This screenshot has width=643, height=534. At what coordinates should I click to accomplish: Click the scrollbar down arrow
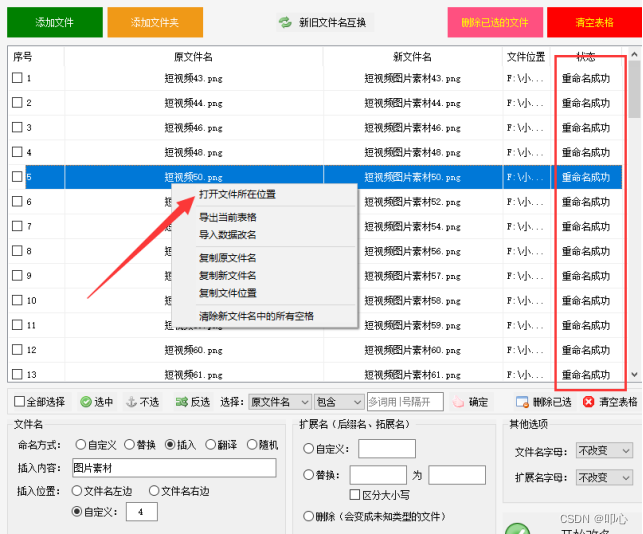tap(634, 374)
